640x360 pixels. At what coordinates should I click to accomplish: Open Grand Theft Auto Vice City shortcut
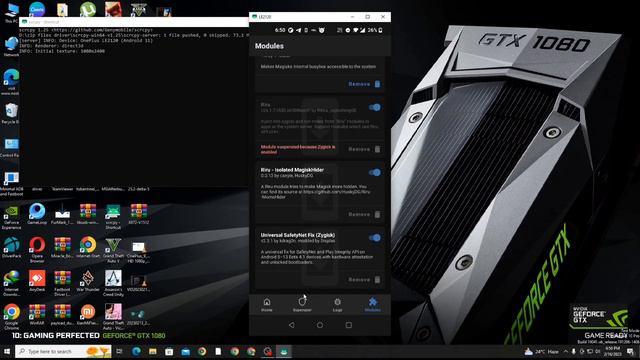click(113, 317)
